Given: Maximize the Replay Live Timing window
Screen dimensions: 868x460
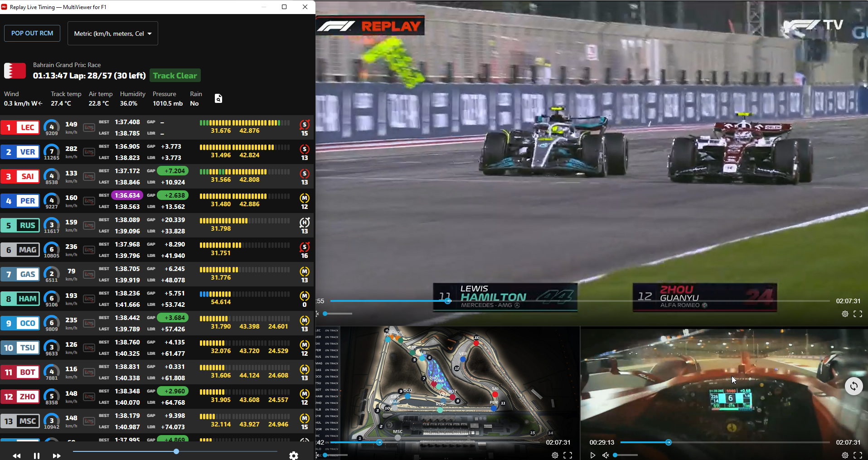Looking at the screenshot, I should (284, 7).
